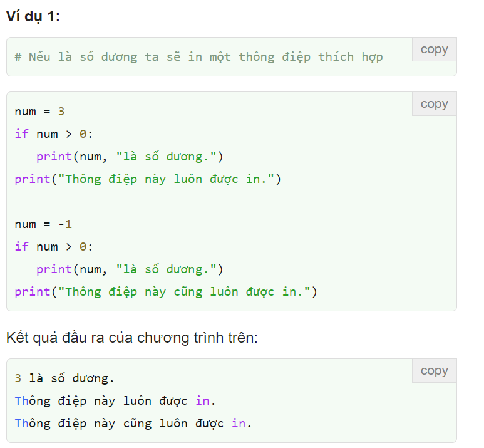The image size is (484, 448).
Task: Click the "là số dương." string in first print call
Action: (x=166, y=157)
